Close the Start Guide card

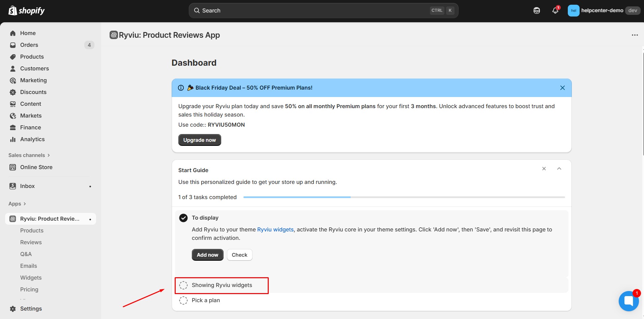[x=544, y=169]
